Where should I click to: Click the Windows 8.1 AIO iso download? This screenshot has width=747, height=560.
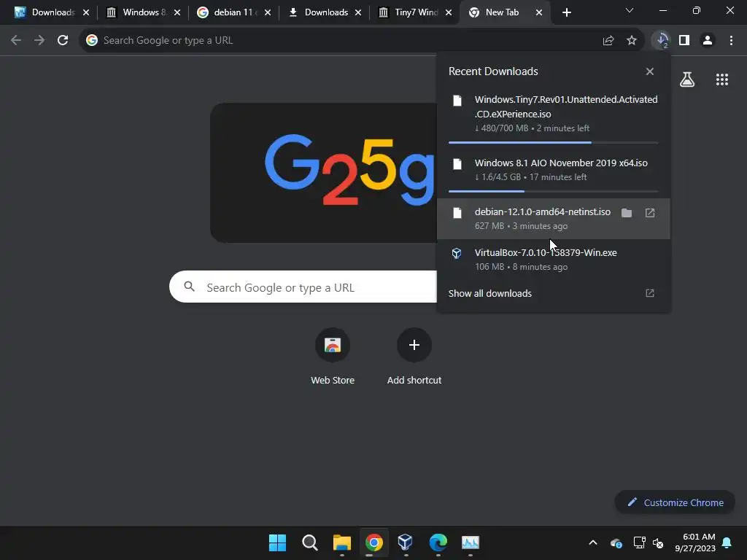click(x=554, y=169)
